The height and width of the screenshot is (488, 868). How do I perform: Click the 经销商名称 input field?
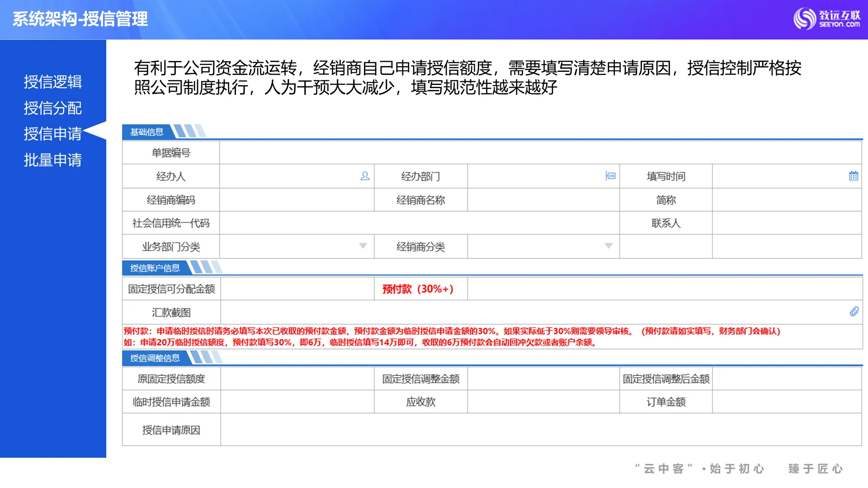[543, 200]
